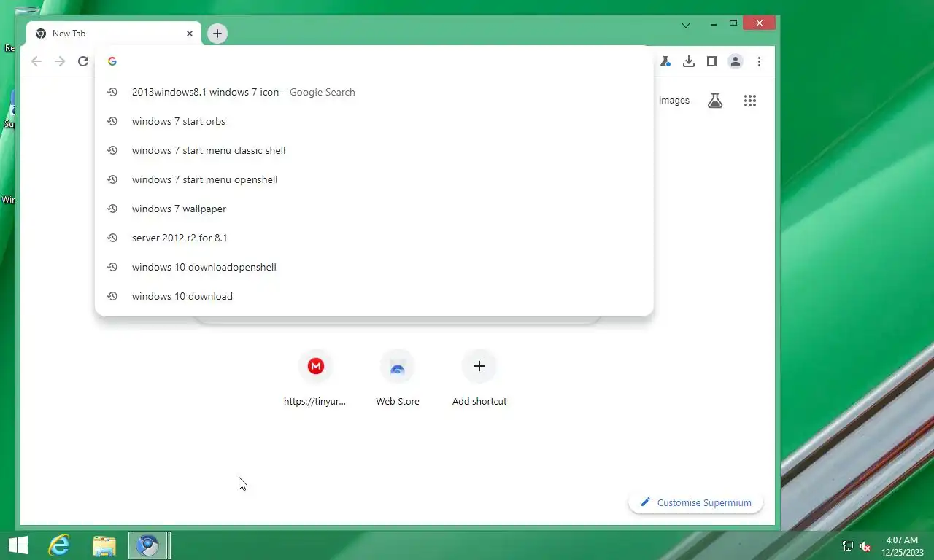This screenshot has width=934, height=560.
Task: Select the New Tab tab
Action: click(114, 34)
